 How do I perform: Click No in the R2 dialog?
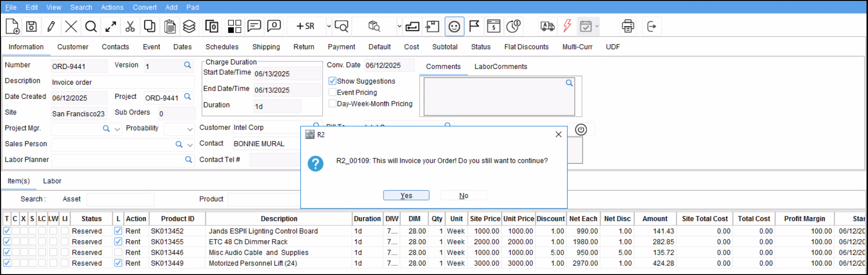463,196
